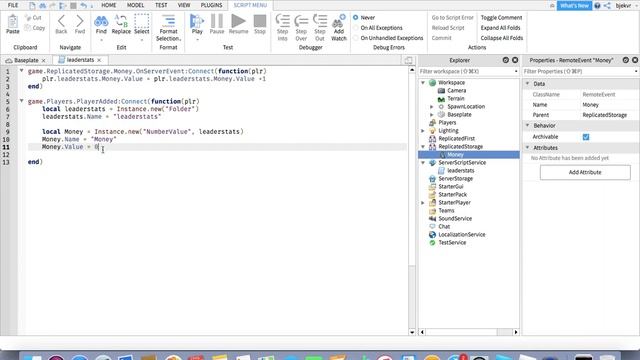The height and width of the screenshot is (360, 640).
Task: Open the Replace tool
Action: (x=121, y=24)
